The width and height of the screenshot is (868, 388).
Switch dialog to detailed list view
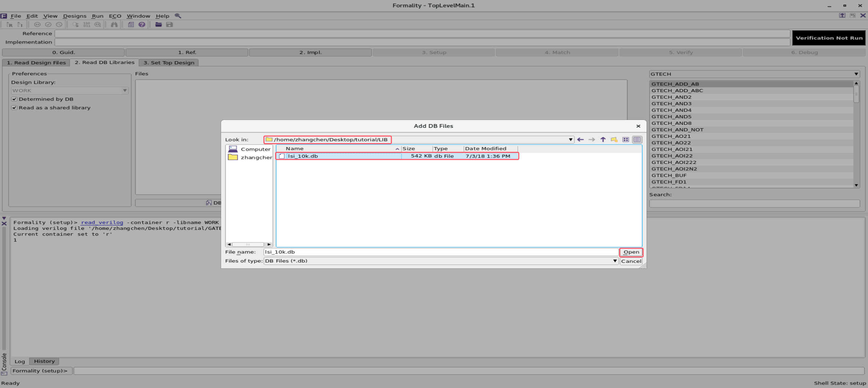(637, 139)
